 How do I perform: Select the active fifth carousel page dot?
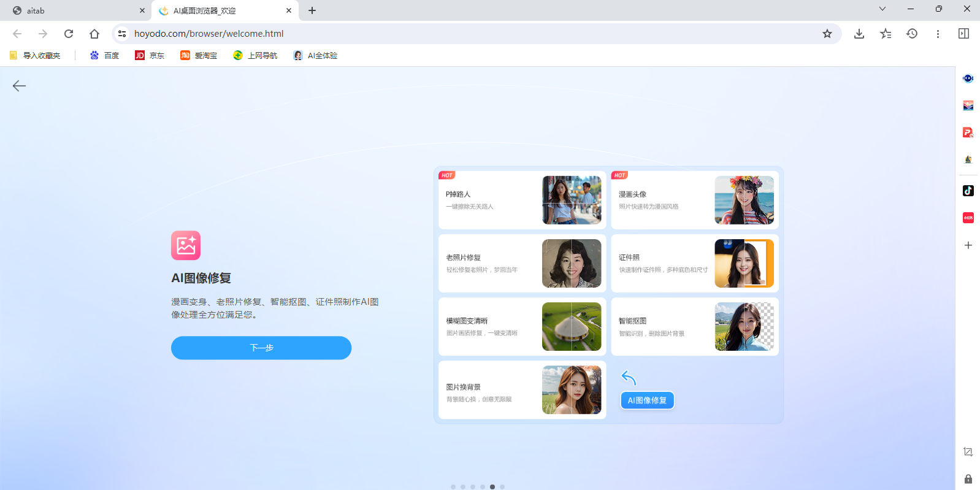[492, 487]
